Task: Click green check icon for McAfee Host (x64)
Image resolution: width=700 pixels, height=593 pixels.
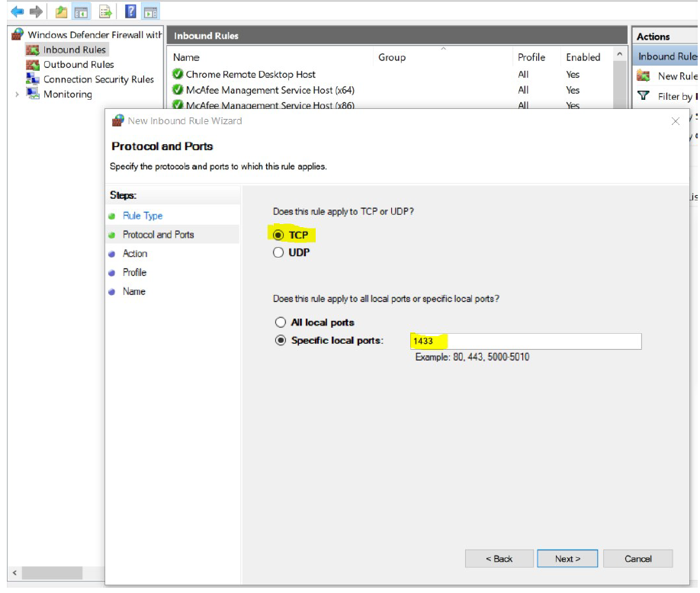Action: coord(178,90)
